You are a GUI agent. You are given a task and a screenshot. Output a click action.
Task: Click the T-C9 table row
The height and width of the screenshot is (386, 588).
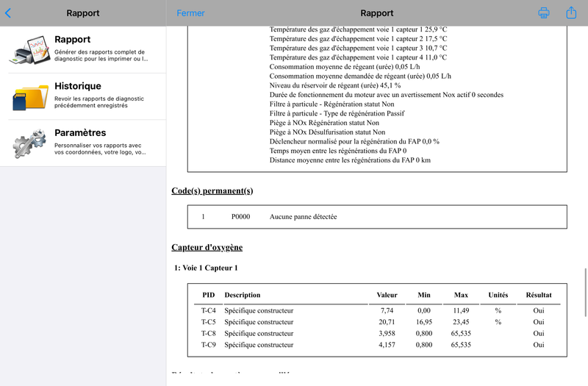pos(377,345)
